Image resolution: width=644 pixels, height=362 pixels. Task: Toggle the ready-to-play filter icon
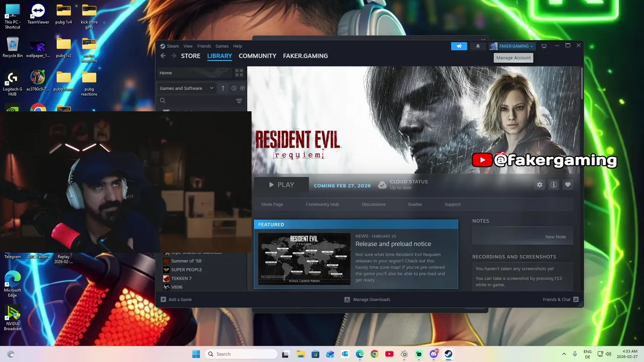point(242,88)
